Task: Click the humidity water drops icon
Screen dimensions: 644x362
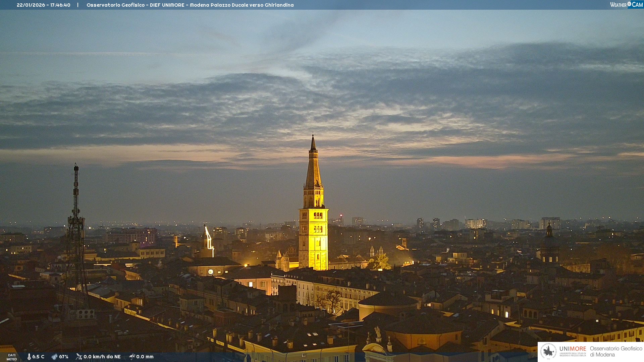Action: (x=54, y=357)
